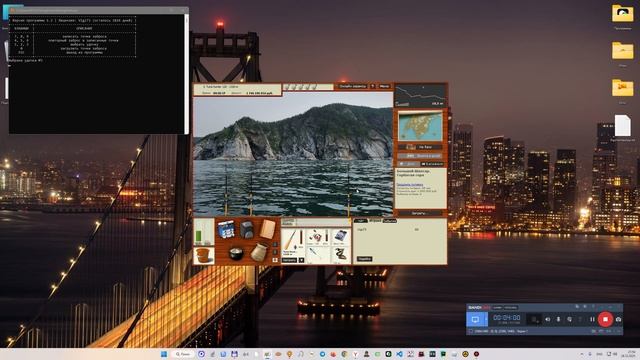
Task: Click the wide button below location info
Action: (x=420, y=213)
